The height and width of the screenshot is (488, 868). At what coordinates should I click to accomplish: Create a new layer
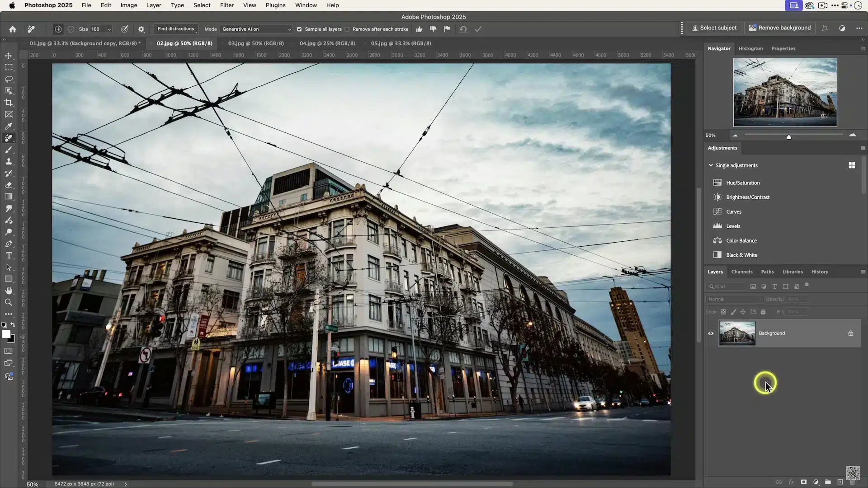tap(840, 482)
